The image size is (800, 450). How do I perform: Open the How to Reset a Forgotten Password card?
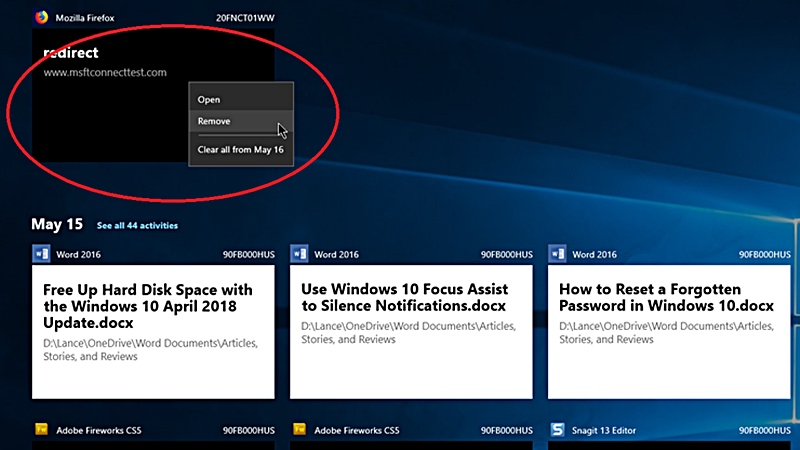[669, 332]
